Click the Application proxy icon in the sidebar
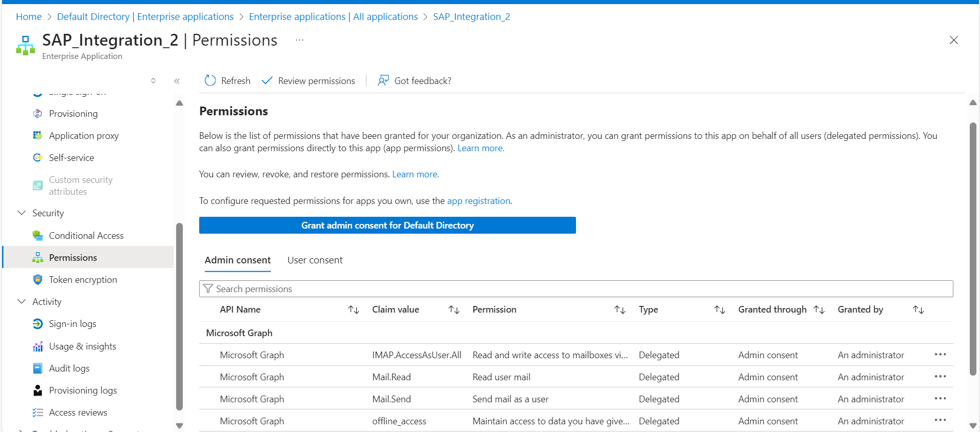The height and width of the screenshot is (432, 980). 37,136
